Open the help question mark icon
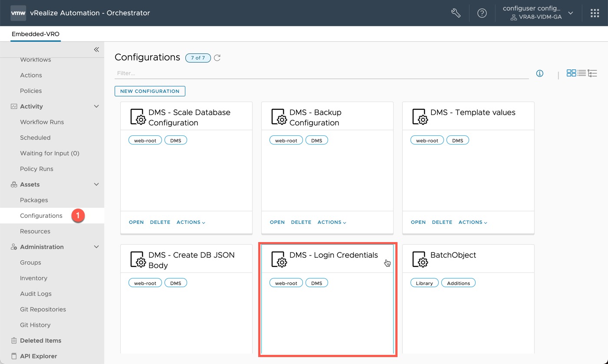The height and width of the screenshot is (364, 608). click(x=482, y=13)
